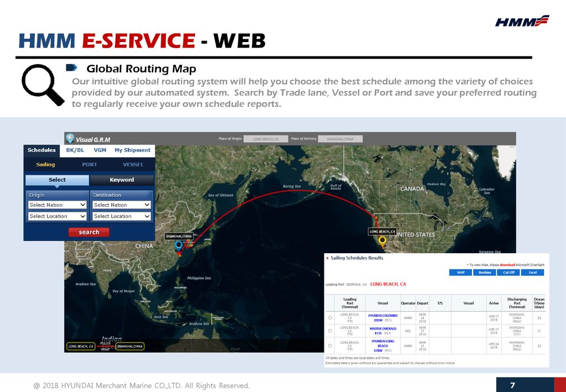Click the Cut Off button

click(509, 273)
